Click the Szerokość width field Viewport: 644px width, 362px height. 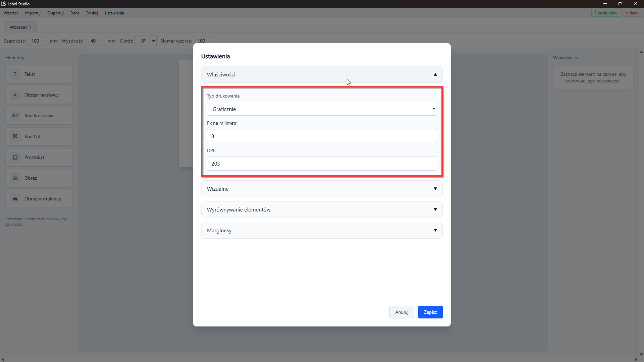pos(38,41)
